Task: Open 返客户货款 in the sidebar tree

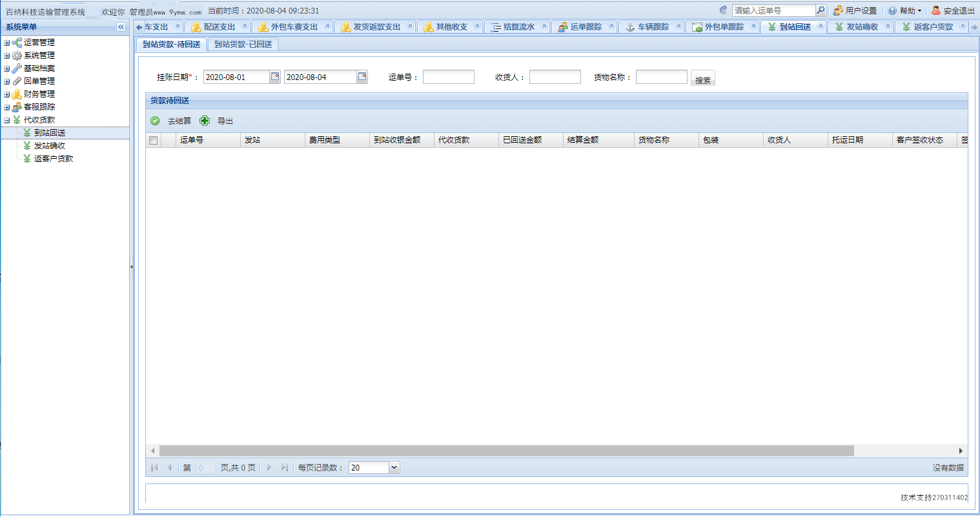Action: coord(53,159)
